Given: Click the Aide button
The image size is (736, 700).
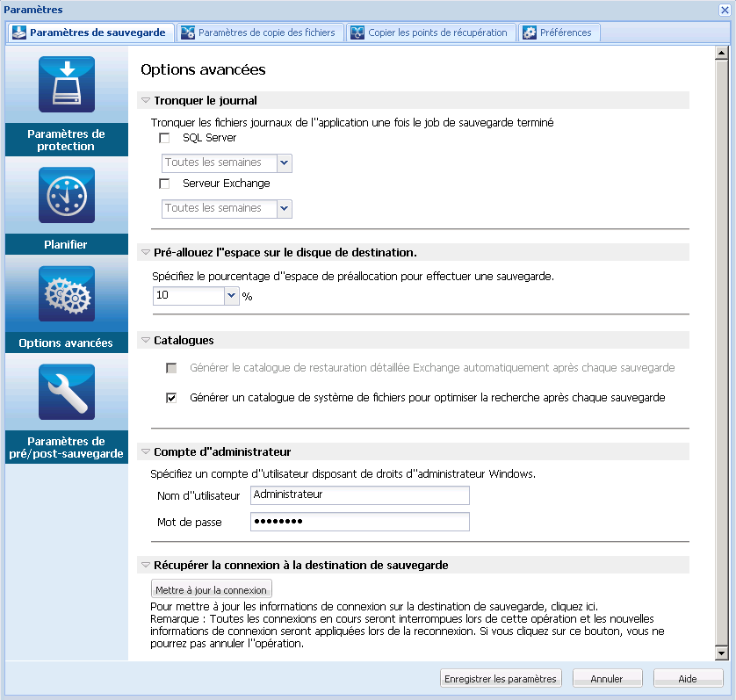Looking at the screenshot, I should 688,678.
